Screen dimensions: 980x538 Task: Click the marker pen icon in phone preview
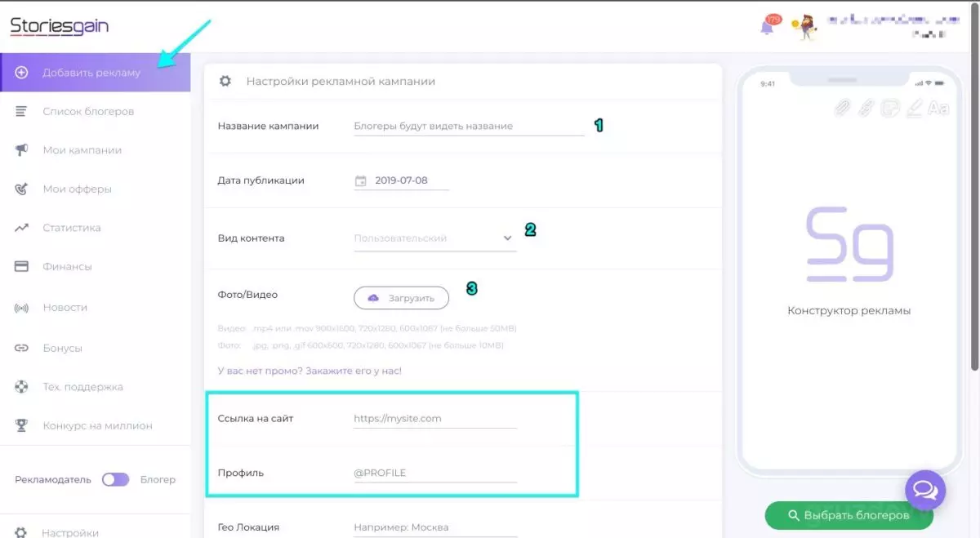[915, 108]
